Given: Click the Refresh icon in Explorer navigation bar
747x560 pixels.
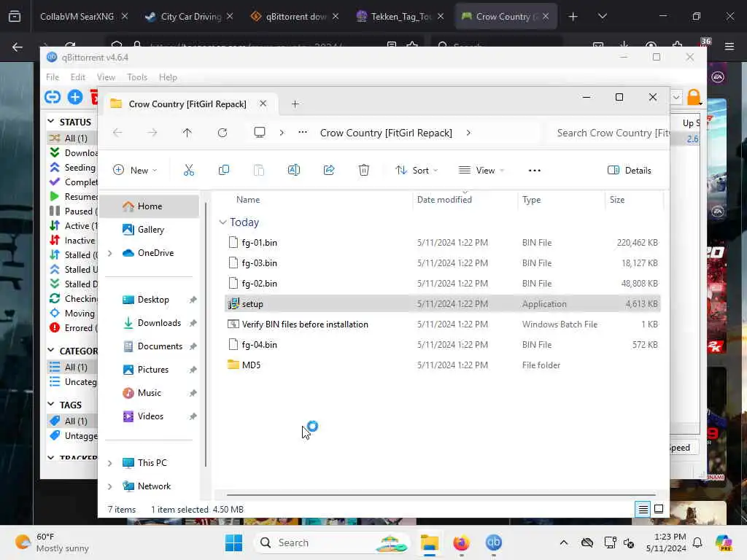Looking at the screenshot, I should point(222,133).
